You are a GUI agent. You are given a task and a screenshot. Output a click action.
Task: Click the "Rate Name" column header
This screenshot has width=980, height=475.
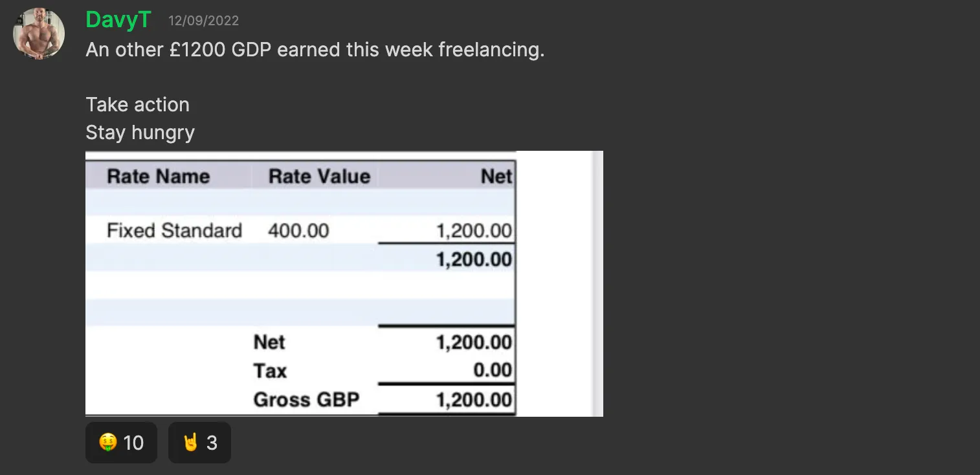coord(158,176)
